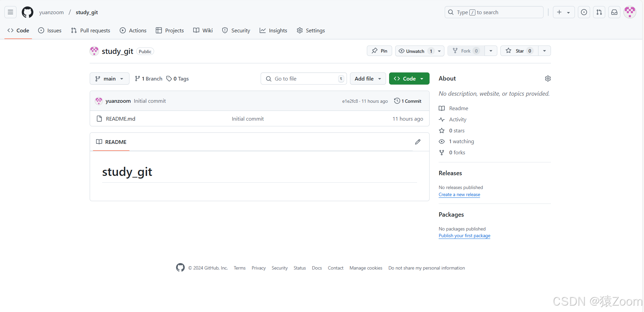Expand the Add file dropdown
This screenshot has width=644, height=312.
(368, 78)
